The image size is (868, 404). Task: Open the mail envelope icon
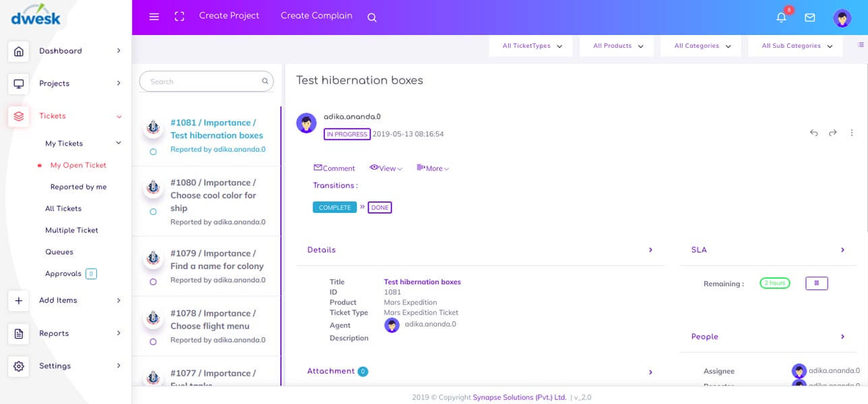(x=810, y=18)
